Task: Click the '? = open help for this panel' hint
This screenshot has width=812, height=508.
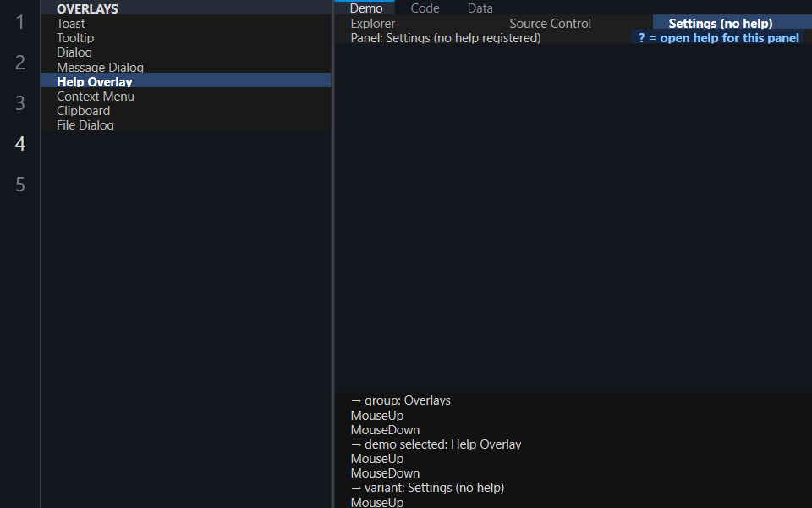Action: coord(719,38)
